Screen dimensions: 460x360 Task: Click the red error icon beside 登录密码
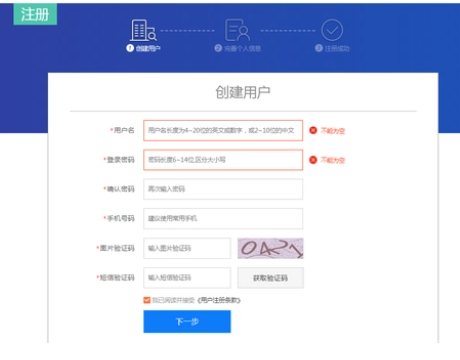[313, 160]
